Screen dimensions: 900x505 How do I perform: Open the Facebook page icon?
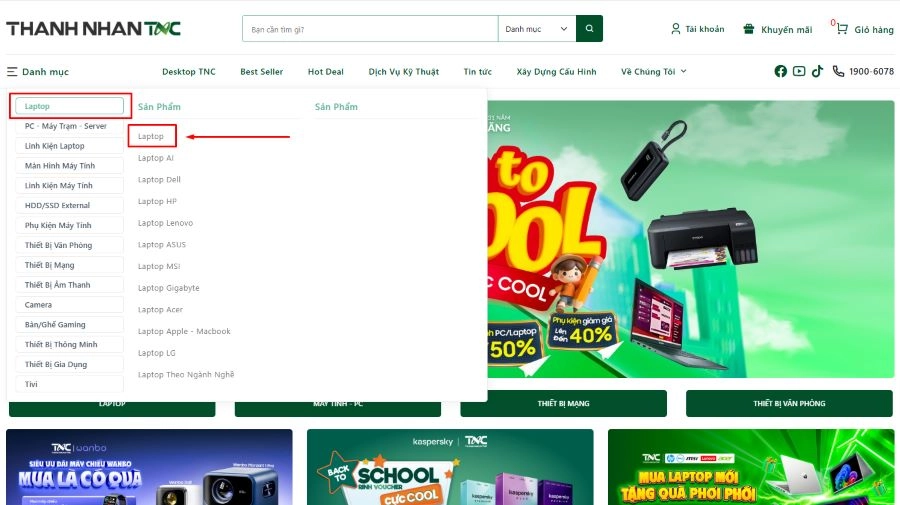coord(781,71)
